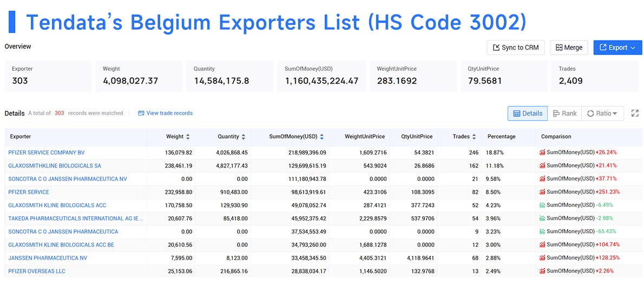This screenshot has height=282, width=644.
Task: Click the Exporter 303 overview card
Action: [x=48, y=76]
